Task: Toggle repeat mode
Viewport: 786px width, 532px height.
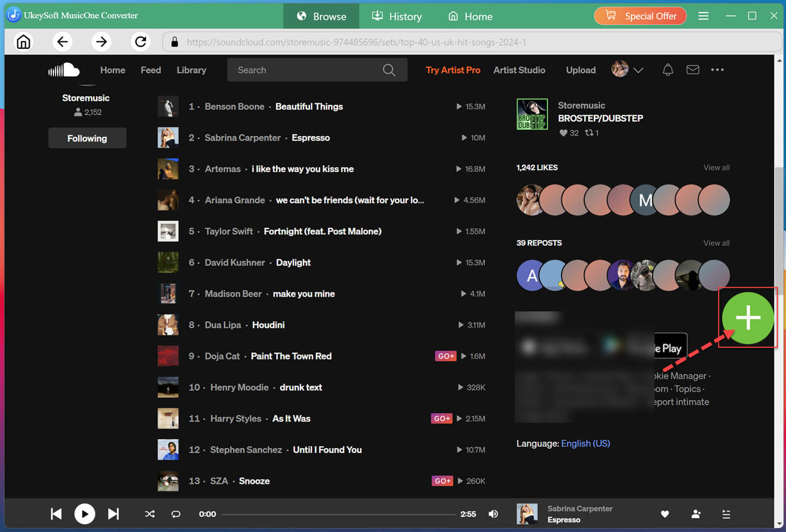Action: pos(176,514)
